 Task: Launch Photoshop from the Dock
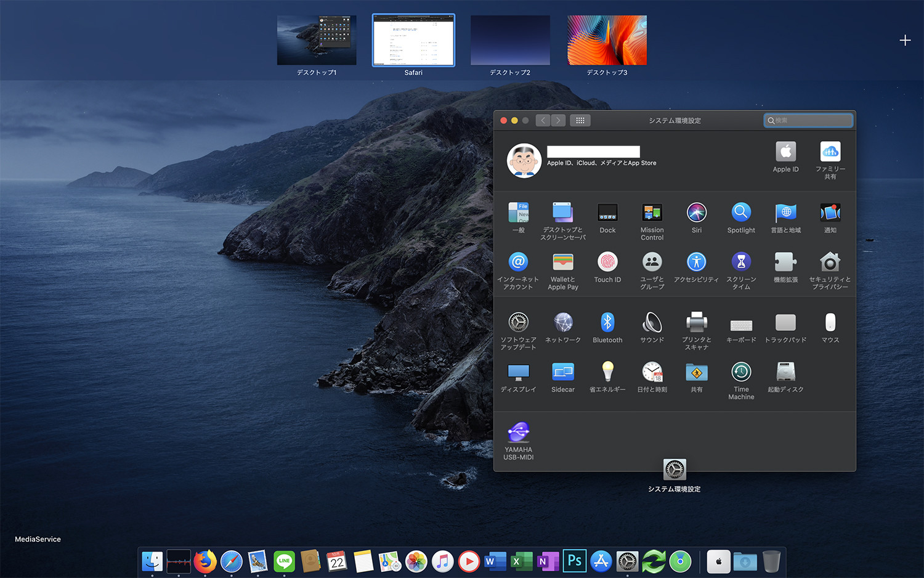point(574,561)
